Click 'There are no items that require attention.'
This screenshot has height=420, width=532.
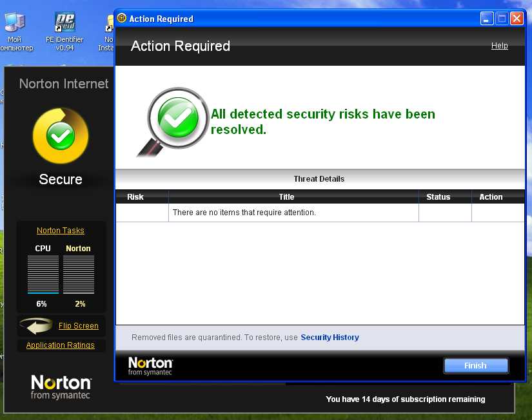(244, 213)
